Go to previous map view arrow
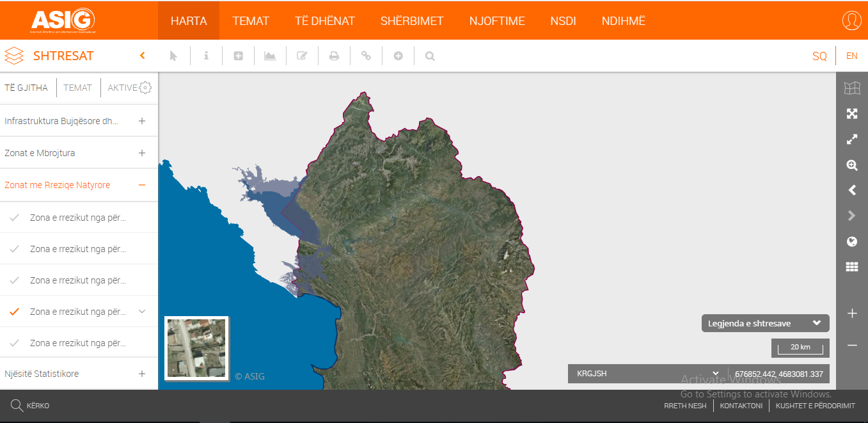Image resolution: width=868 pixels, height=423 pixels. click(852, 190)
